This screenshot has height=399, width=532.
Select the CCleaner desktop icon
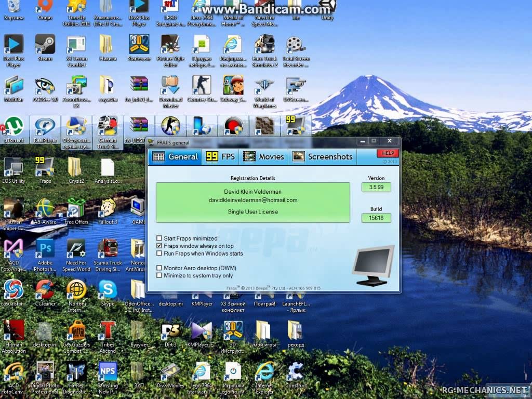click(x=45, y=290)
